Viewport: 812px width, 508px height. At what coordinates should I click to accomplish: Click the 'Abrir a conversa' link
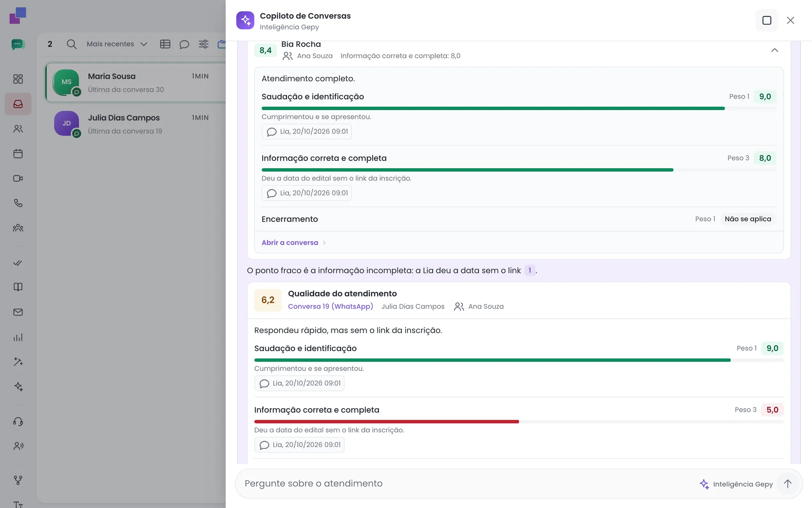294,243
